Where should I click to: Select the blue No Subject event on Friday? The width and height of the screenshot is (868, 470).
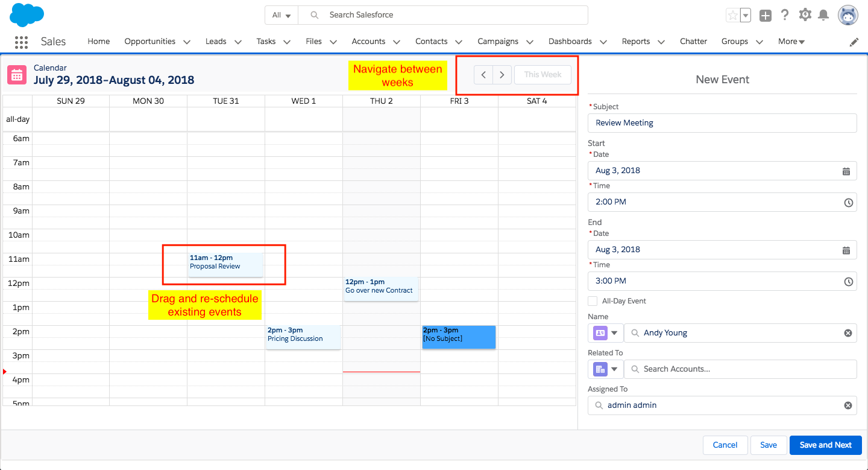tap(459, 337)
